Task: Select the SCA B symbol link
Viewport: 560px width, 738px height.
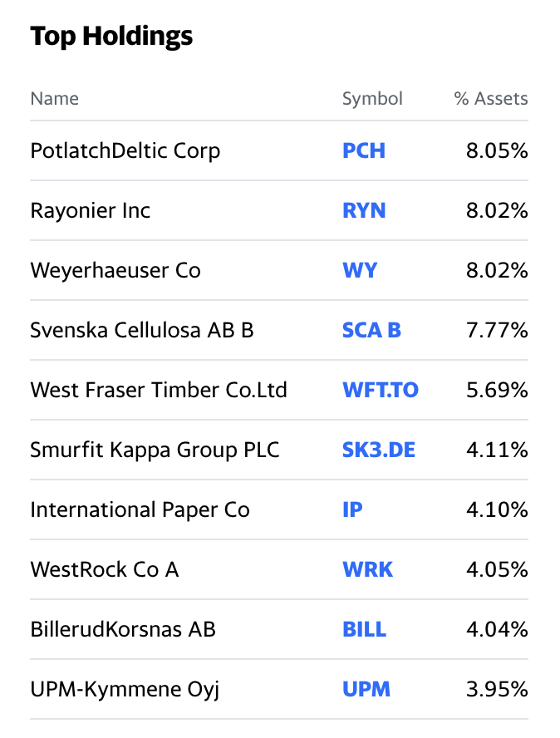Action: 371,331
